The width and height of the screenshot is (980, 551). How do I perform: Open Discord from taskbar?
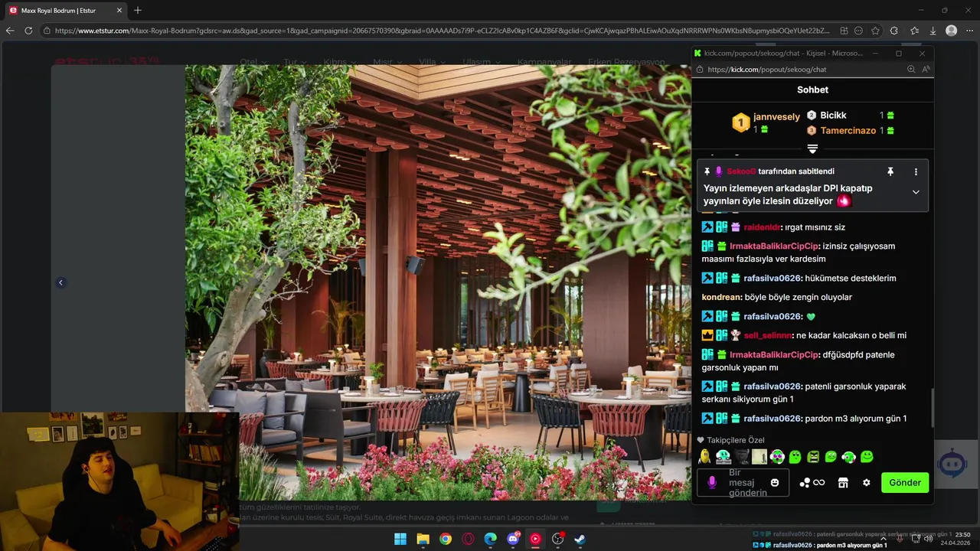[513, 539]
